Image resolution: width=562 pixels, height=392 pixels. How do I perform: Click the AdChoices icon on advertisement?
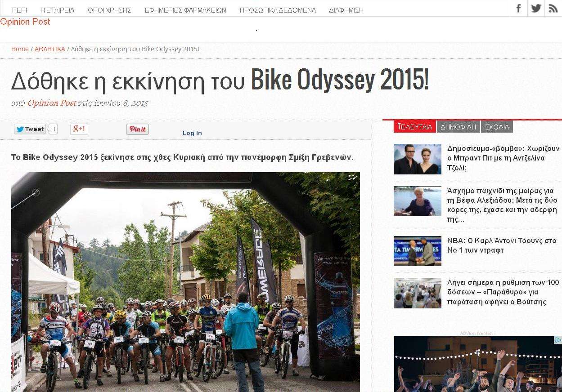(x=558, y=340)
